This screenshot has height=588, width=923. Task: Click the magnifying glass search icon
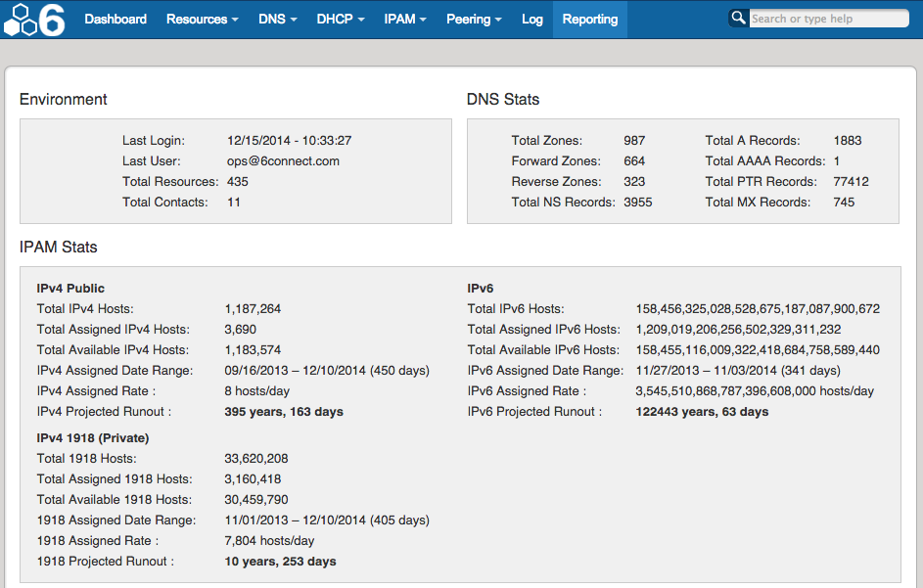pyautogui.click(x=738, y=19)
